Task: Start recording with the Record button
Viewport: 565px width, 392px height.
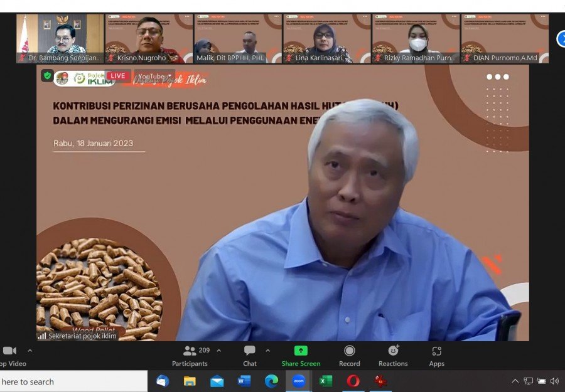Action: click(x=350, y=356)
